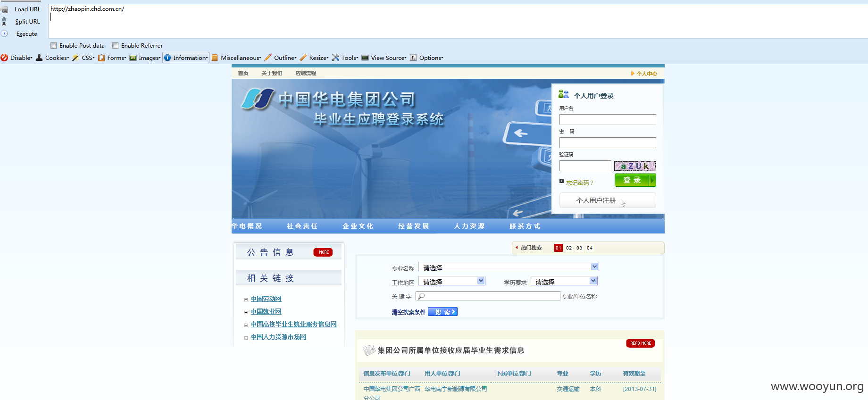The height and width of the screenshot is (400, 868).
Task: Open Forms dropdown menu
Action: click(117, 58)
